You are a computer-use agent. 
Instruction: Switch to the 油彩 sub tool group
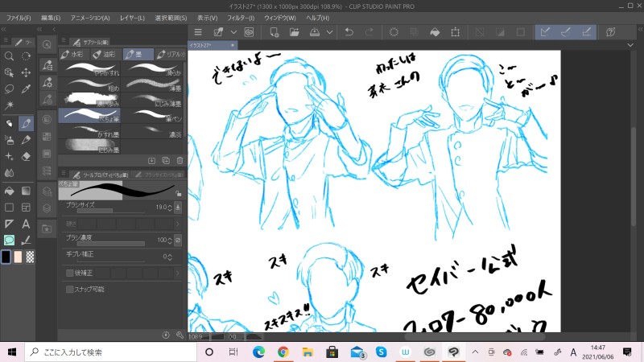coord(105,54)
